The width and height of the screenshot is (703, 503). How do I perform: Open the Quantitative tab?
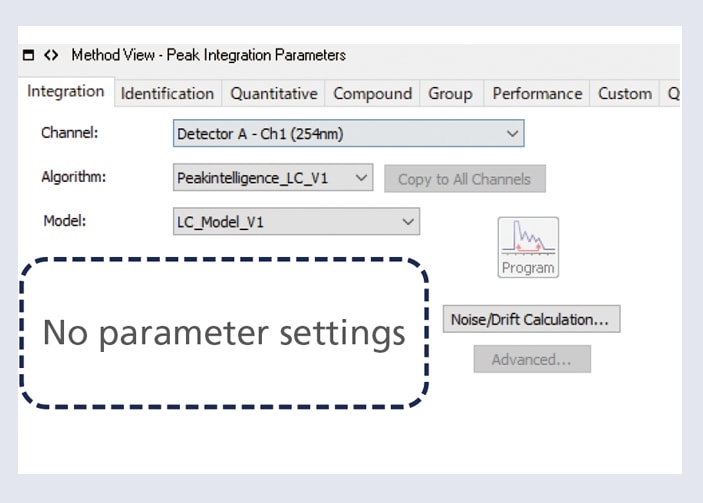pyautogui.click(x=273, y=93)
